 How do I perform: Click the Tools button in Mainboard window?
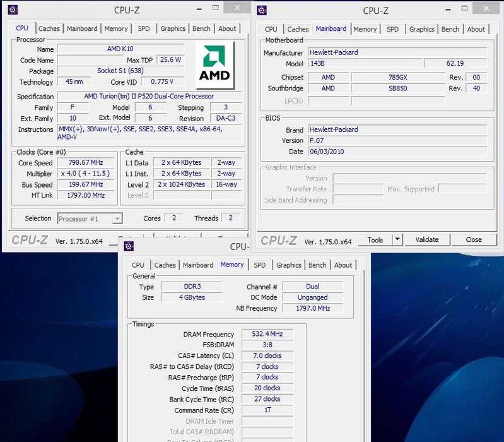click(x=375, y=240)
